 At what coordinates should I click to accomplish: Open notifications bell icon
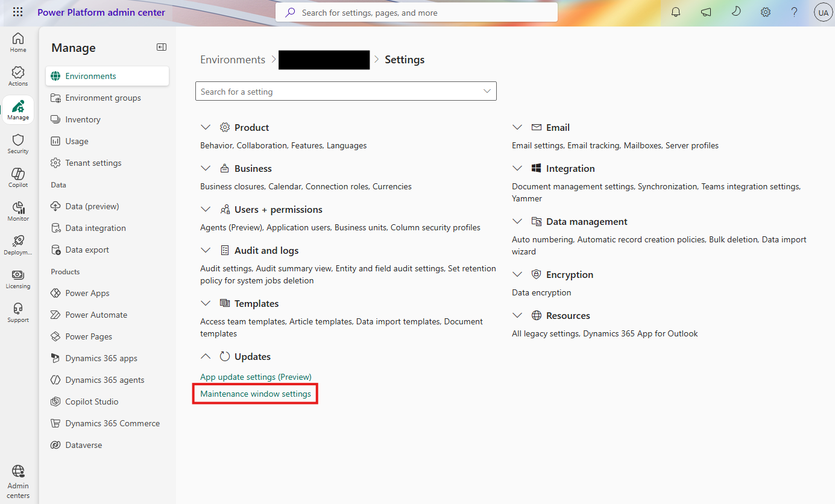[676, 13]
